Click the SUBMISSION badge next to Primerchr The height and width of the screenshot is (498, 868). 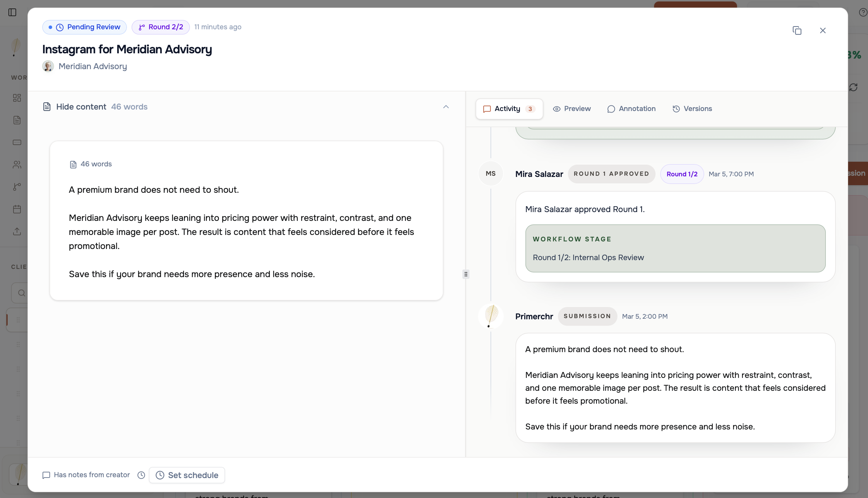tap(588, 316)
